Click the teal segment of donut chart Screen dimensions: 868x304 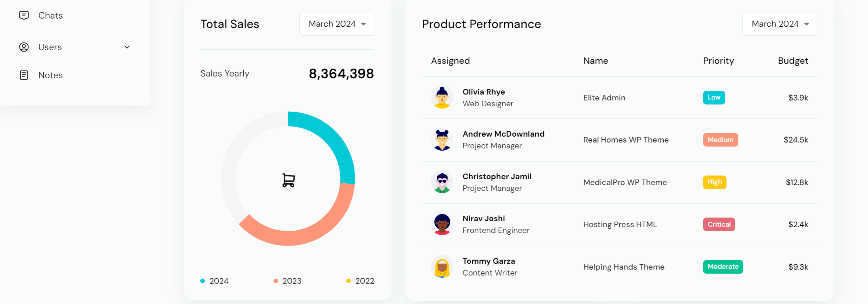[x=332, y=140]
